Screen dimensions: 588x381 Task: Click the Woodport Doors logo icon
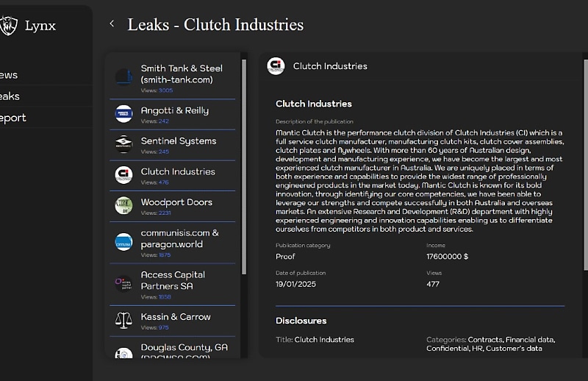(123, 205)
